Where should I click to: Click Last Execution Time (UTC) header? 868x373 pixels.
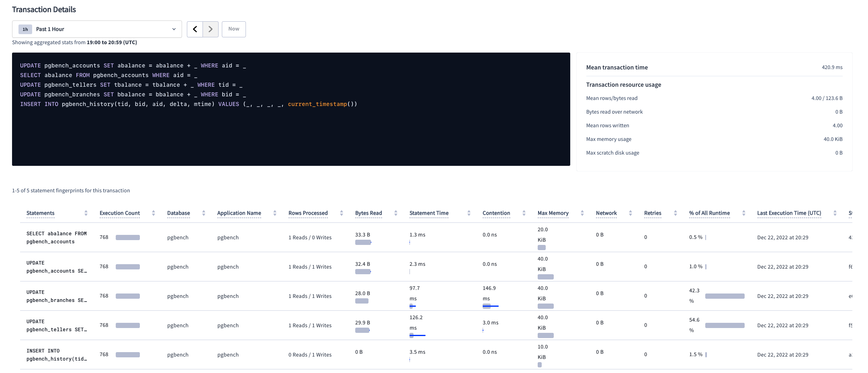789,213
